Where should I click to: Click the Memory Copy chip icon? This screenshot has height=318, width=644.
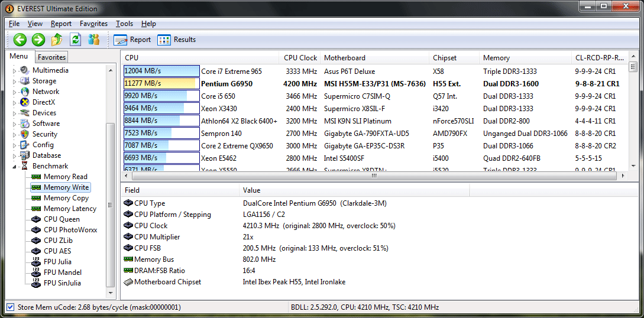pos(36,198)
